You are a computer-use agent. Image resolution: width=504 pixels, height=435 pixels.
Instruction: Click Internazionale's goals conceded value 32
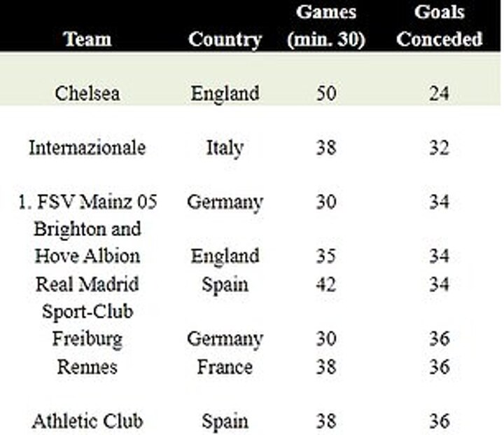439,148
